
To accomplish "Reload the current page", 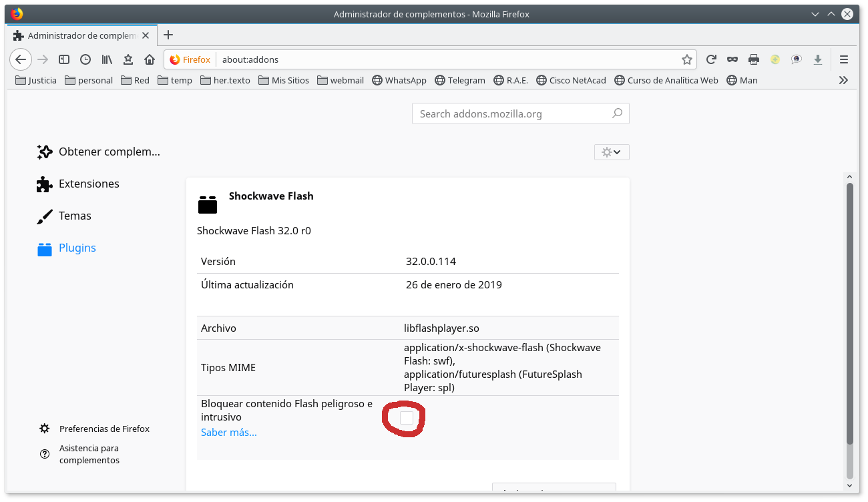I will 711,59.
